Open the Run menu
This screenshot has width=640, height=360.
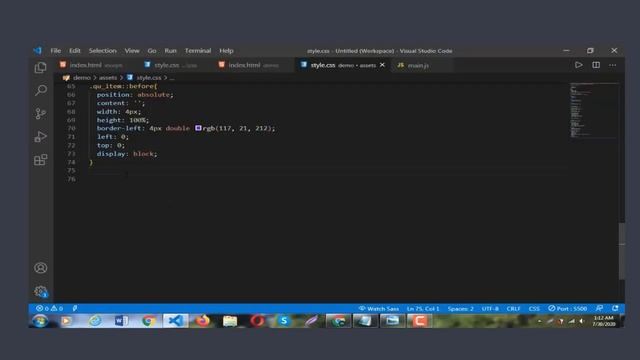tap(171, 51)
